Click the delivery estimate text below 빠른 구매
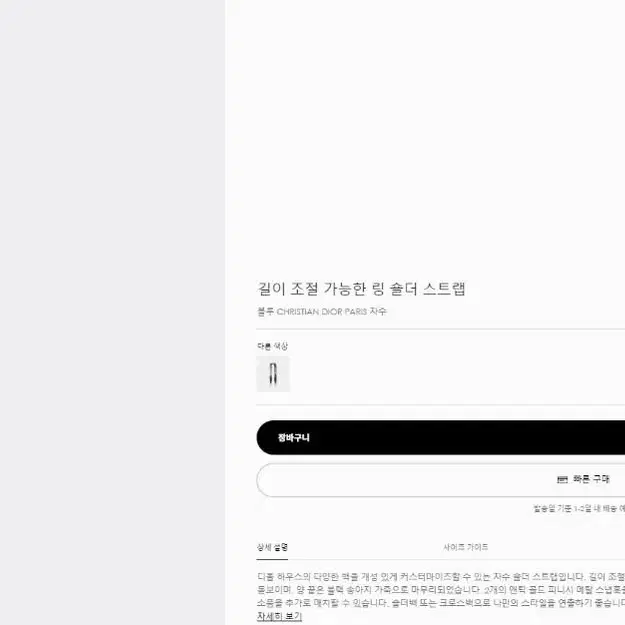Viewport: 625px width, 625px height. [579, 508]
